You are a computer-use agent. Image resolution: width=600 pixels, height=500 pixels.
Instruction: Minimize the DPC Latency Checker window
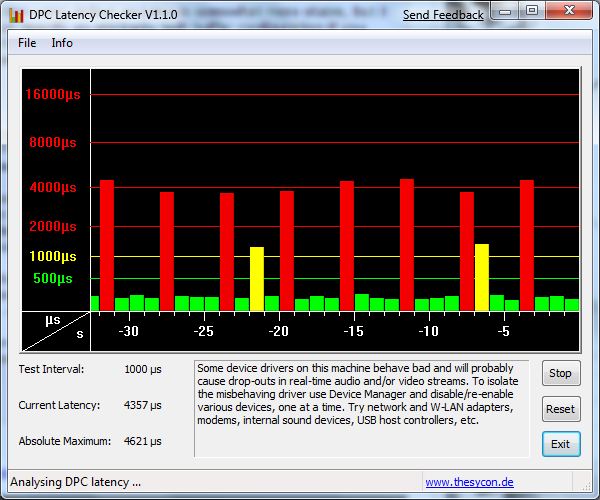click(505, 11)
